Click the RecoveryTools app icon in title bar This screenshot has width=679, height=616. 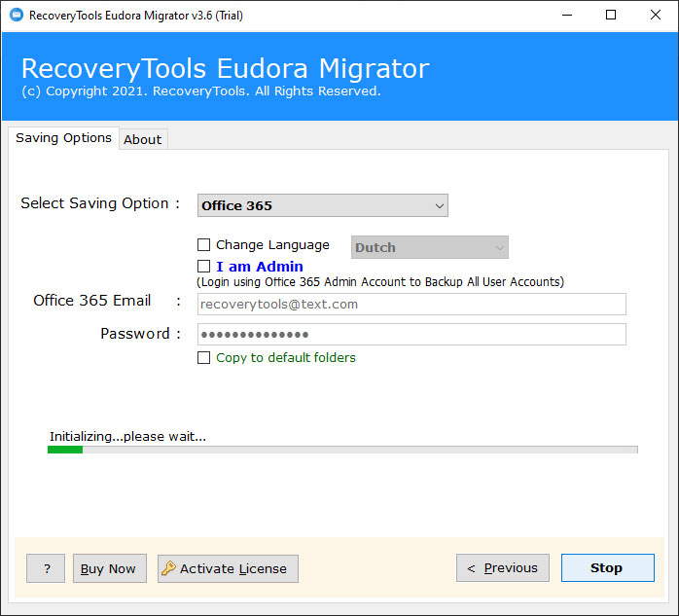click(17, 16)
